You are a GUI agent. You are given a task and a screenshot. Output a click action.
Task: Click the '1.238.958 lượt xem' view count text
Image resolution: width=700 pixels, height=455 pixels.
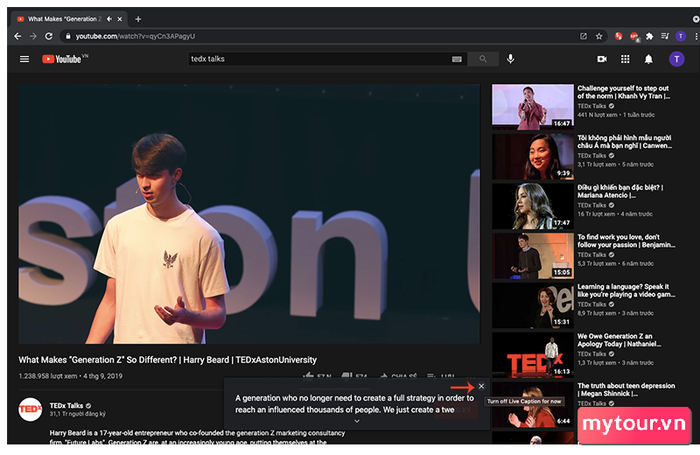(x=48, y=376)
